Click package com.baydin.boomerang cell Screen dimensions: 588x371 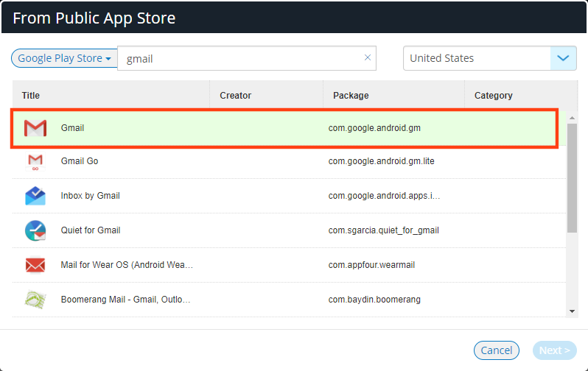tap(374, 300)
